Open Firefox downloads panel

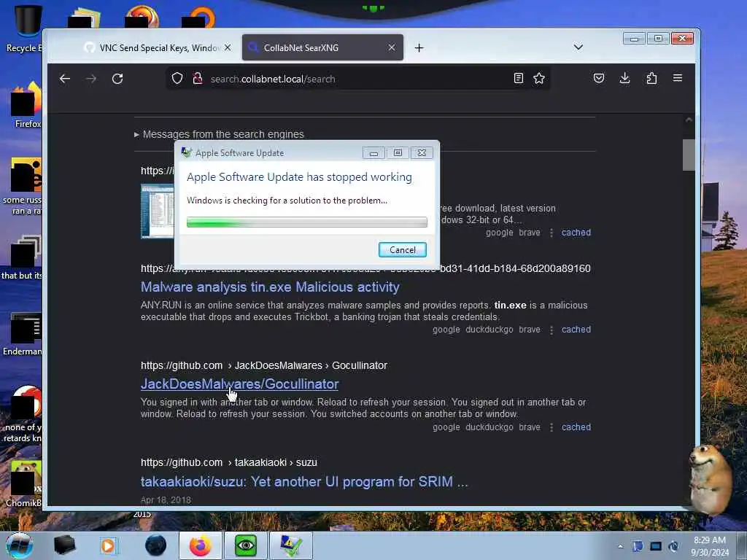[624, 78]
